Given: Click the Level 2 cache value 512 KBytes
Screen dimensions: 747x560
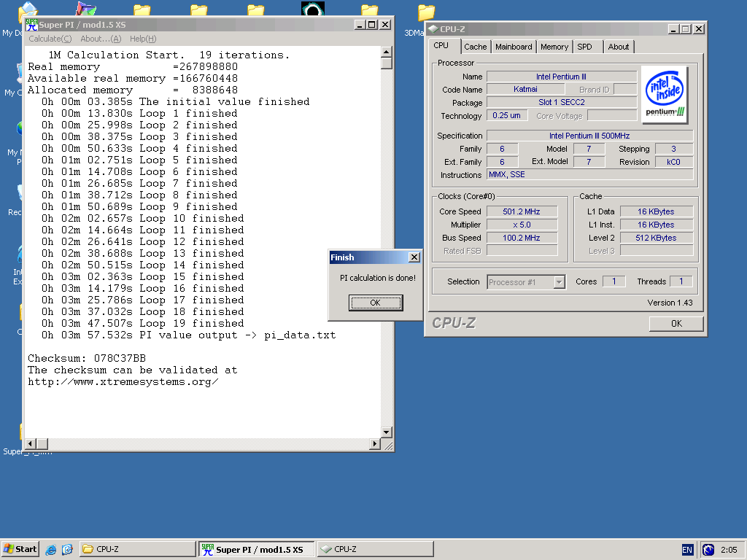Looking at the screenshot, I should [x=656, y=238].
